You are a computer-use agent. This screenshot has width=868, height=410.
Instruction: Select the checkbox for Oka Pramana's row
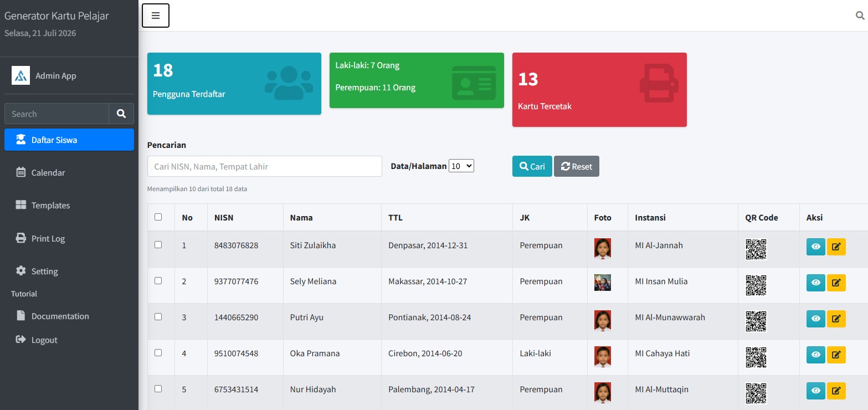click(x=158, y=352)
